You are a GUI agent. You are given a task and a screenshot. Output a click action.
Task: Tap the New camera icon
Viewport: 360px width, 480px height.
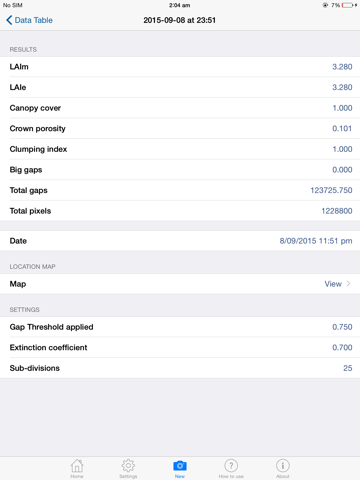click(180, 466)
